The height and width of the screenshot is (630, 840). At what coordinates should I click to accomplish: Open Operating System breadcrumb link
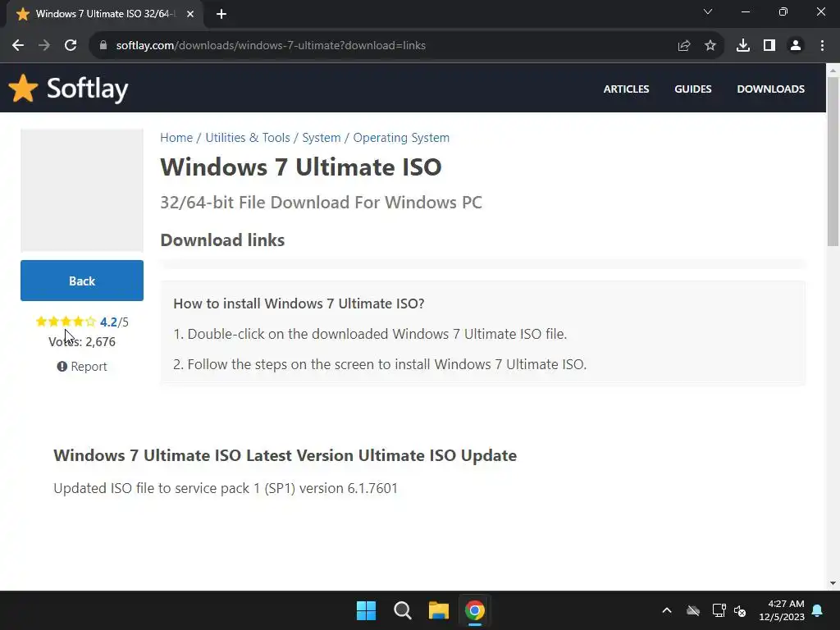click(x=401, y=138)
